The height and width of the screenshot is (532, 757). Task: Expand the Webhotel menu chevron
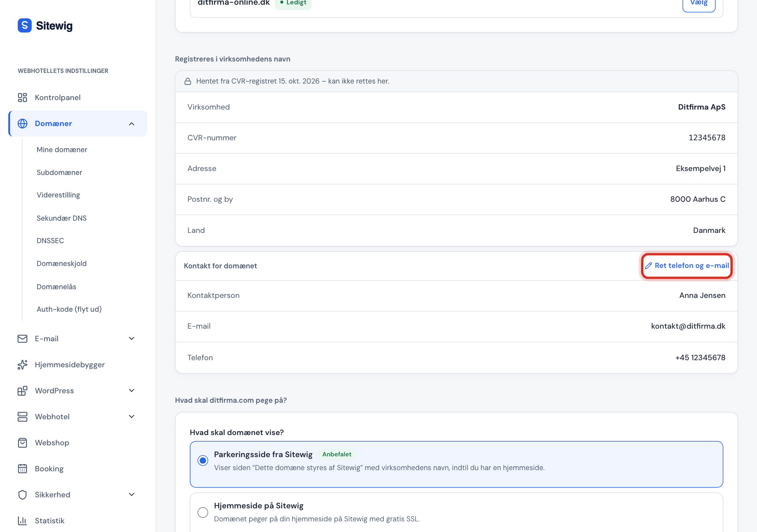[132, 417]
